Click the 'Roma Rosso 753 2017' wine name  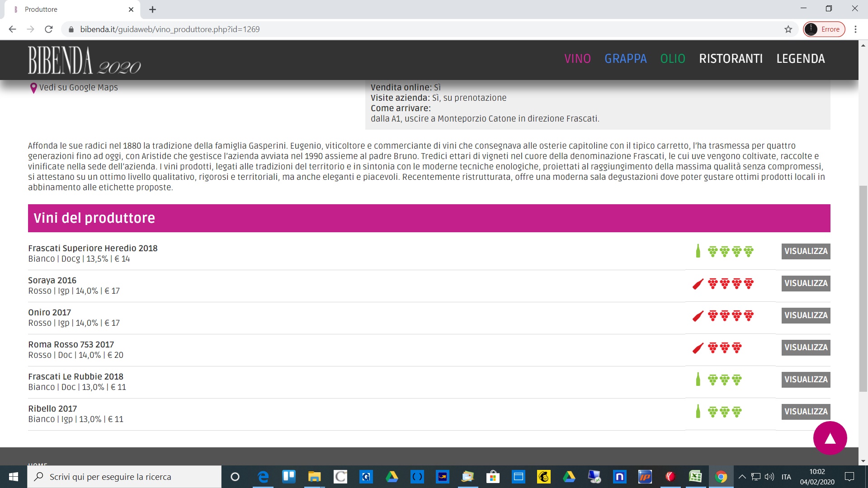71,345
